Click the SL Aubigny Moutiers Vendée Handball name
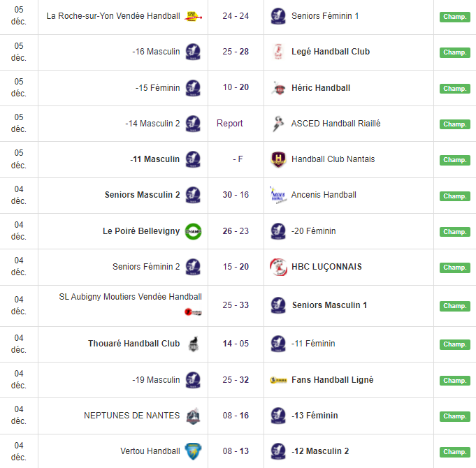 pos(130,297)
